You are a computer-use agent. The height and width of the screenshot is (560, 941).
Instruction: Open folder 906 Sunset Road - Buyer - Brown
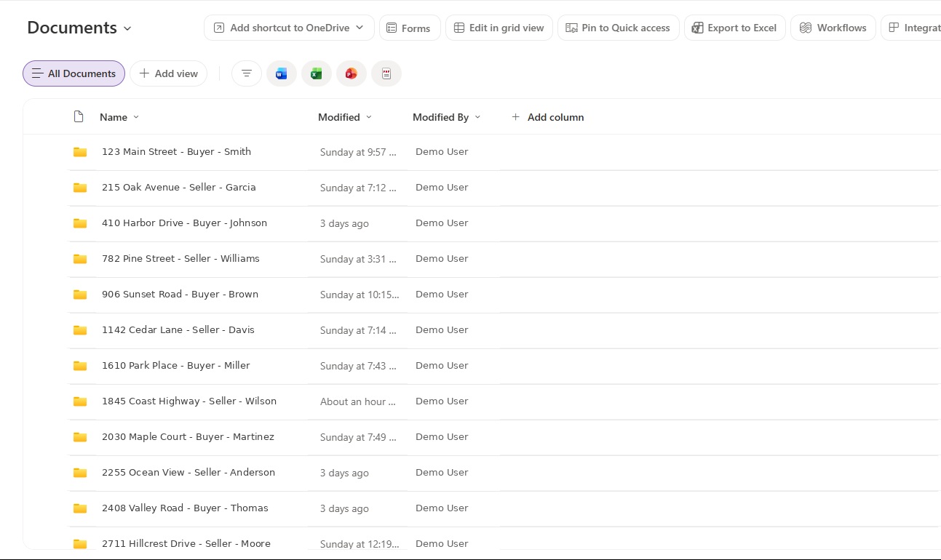pos(180,295)
